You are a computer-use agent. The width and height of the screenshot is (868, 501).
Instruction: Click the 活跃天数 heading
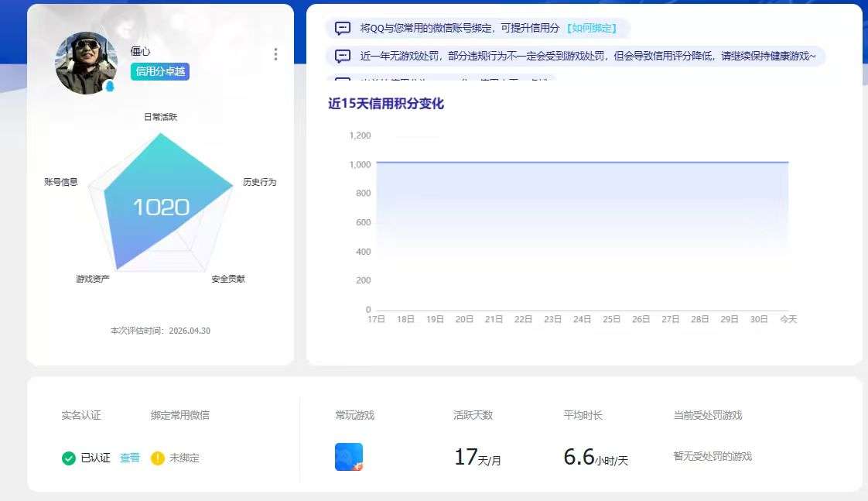(x=473, y=415)
